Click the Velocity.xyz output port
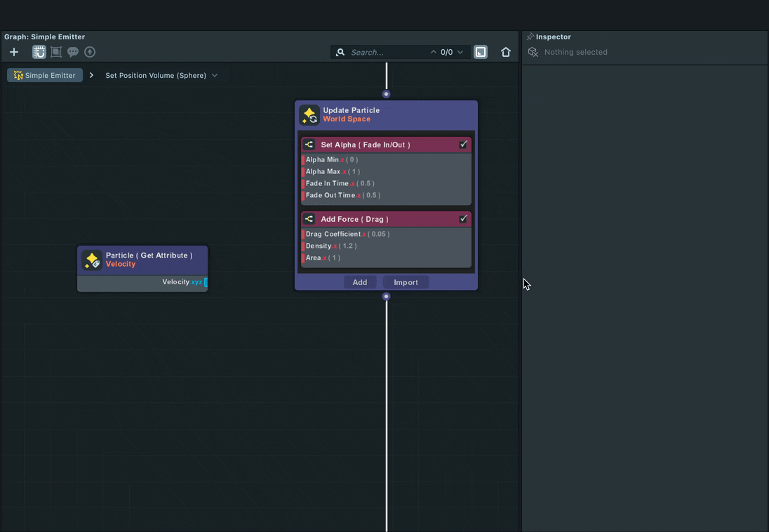Viewport: 769px width, 532px height. point(206,282)
